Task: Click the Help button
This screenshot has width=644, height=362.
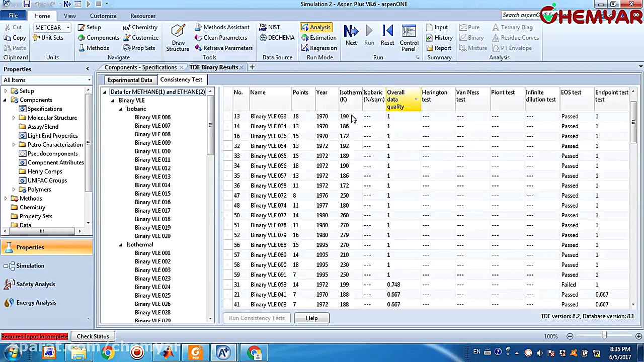Action: [311, 318]
